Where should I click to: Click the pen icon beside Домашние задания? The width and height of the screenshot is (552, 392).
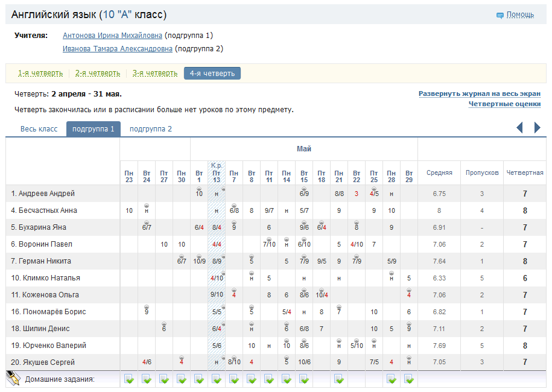[x=13, y=378]
